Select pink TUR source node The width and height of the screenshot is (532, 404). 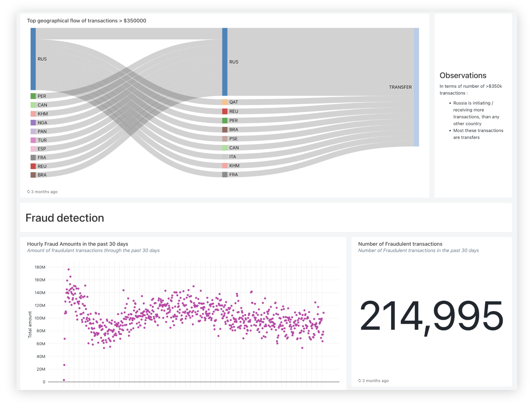(x=33, y=140)
